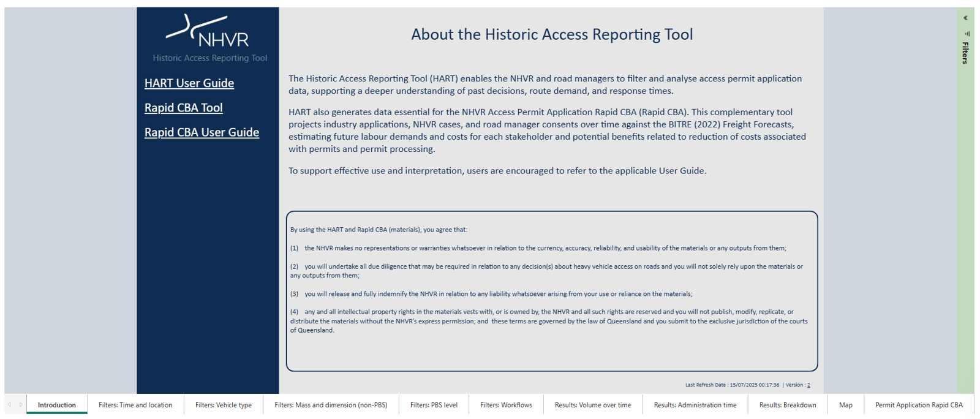Viewport: 980px width, 419px height.
Task: Click the NHVR logo
Action: 208,31
